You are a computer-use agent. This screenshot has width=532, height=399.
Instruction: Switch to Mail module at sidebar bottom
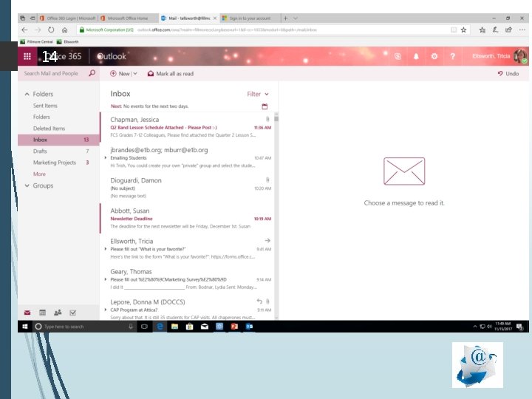(x=27, y=313)
